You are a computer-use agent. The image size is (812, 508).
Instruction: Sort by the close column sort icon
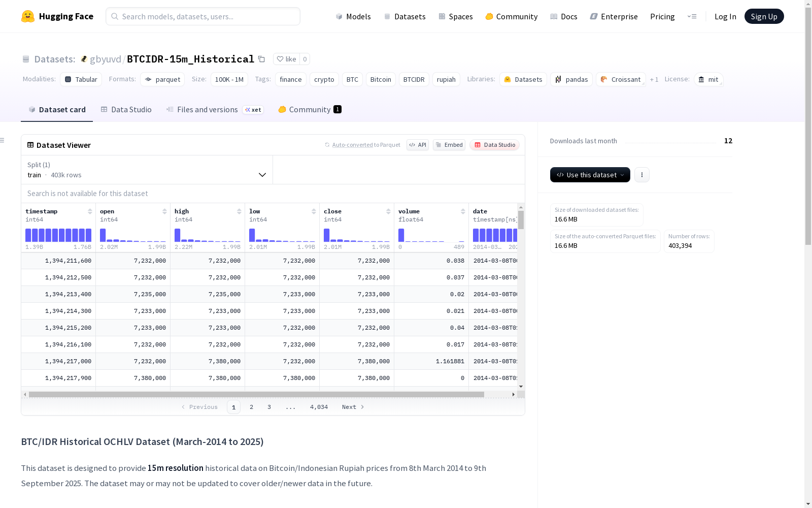coord(388,211)
